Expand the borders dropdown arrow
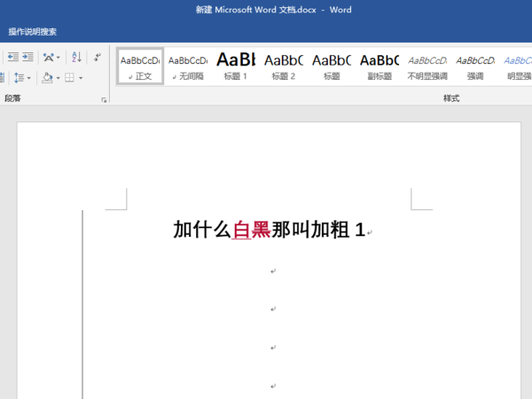Image resolution: width=532 pixels, height=399 pixels. pyautogui.click(x=81, y=78)
